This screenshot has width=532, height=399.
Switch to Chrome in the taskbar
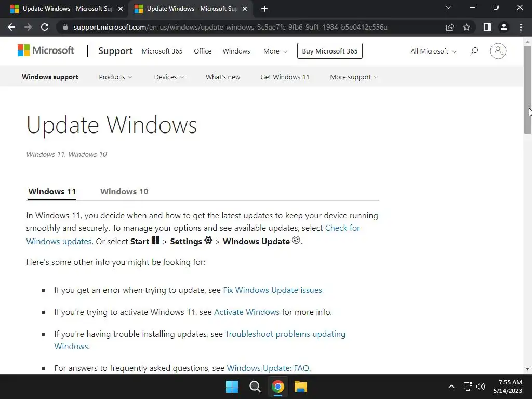point(277,387)
